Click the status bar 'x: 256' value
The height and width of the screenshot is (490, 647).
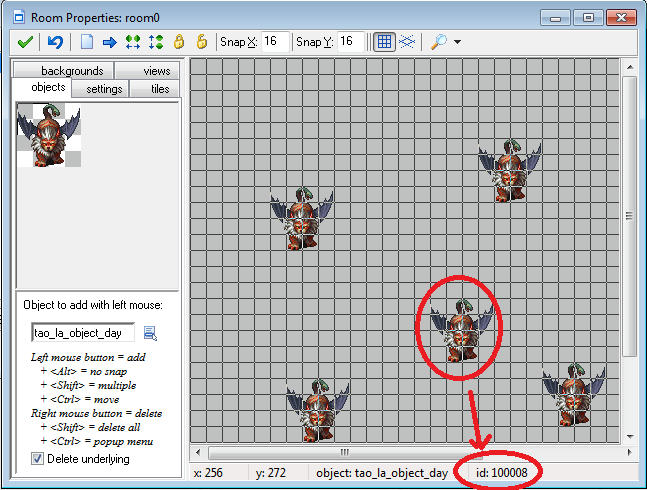click(208, 473)
